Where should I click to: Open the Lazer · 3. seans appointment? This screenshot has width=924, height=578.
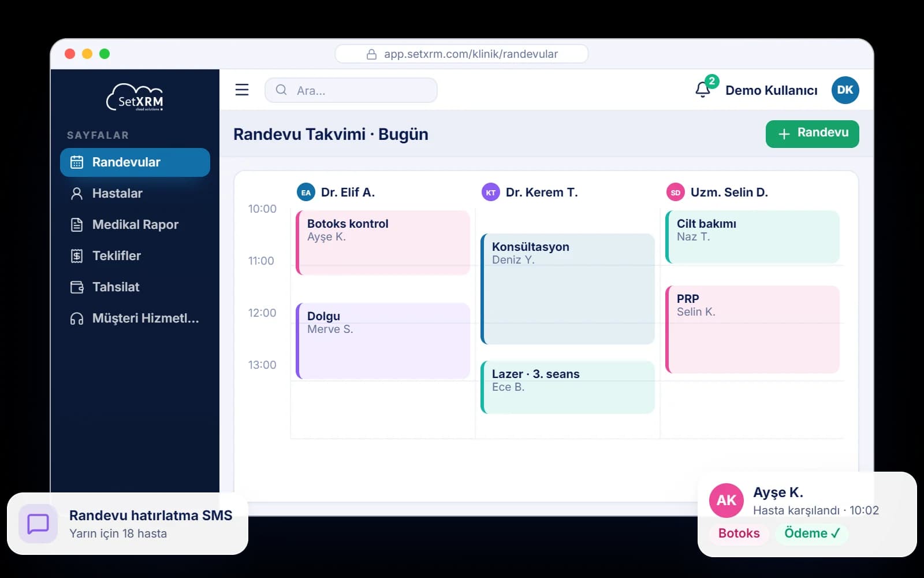point(568,387)
